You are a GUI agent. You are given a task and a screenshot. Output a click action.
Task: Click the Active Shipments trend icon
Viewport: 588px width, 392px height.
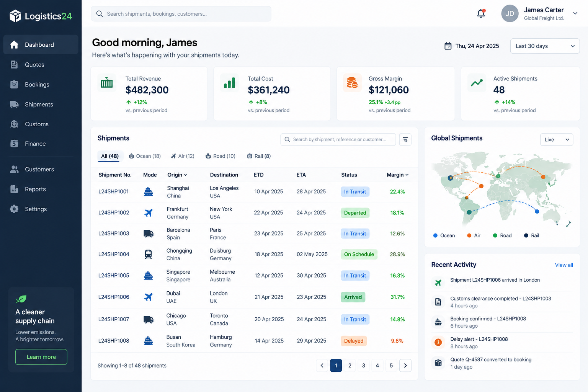[x=477, y=83]
